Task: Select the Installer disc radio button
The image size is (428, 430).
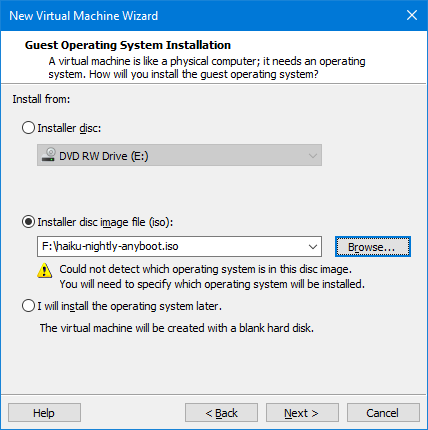Action: pyautogui.click(x=28, y=128)
